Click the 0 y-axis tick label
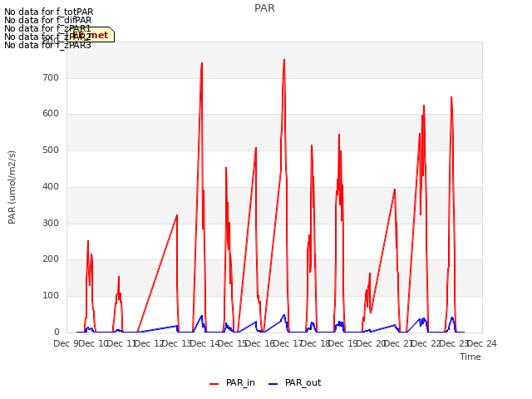This screenshot has width=532, height=399. [x=57, y=332]
